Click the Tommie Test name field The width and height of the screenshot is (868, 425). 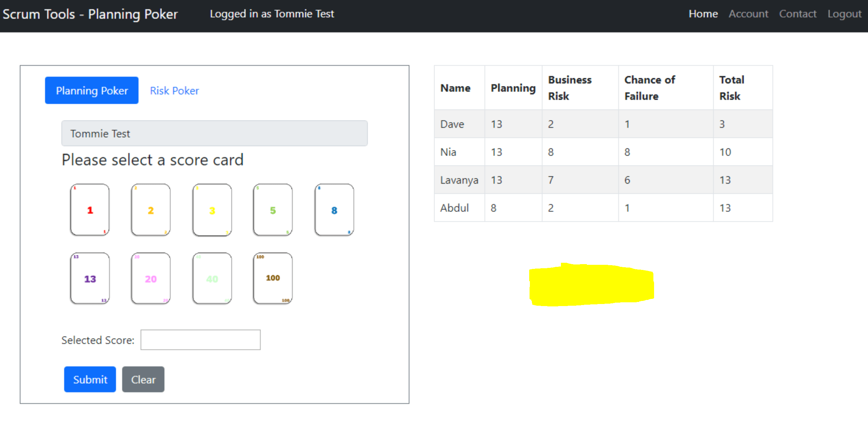tap(214, 133)
